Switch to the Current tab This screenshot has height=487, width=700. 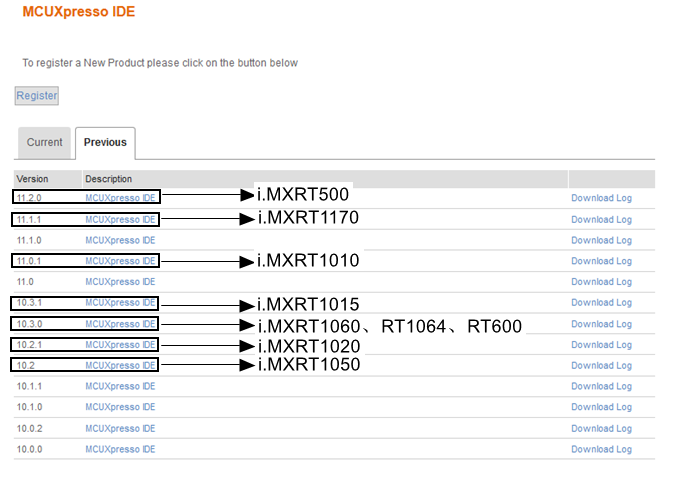(44, 142)
